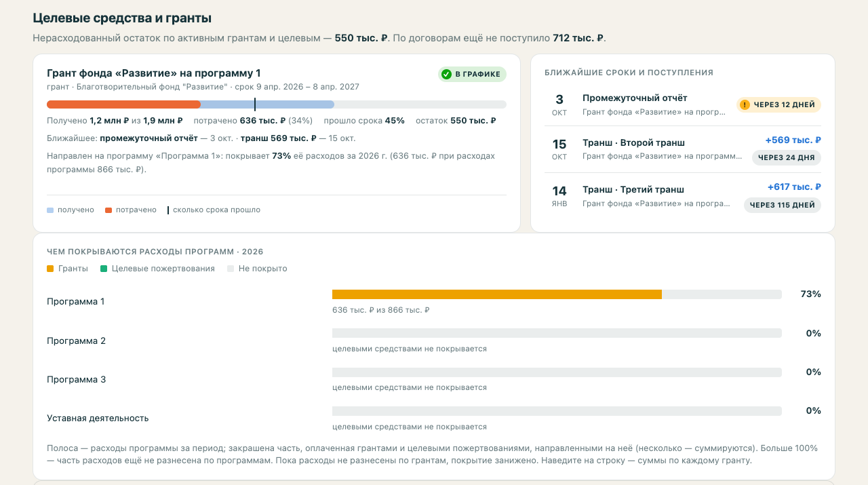The height and width of the screenshot is (485, 868).
Task: Click the empty coverage bar for Программа 2
Action: point(557,333)
